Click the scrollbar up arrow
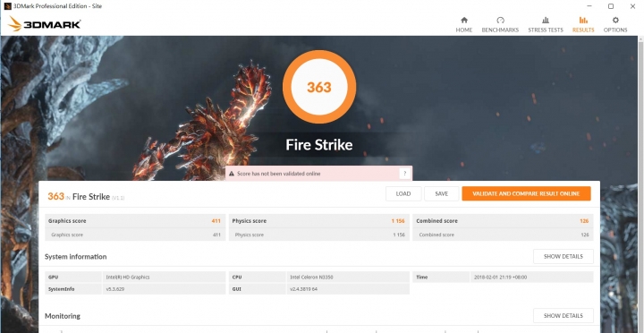Image resolution: width=644 pixels, height=333 pixels. (640, 38)
